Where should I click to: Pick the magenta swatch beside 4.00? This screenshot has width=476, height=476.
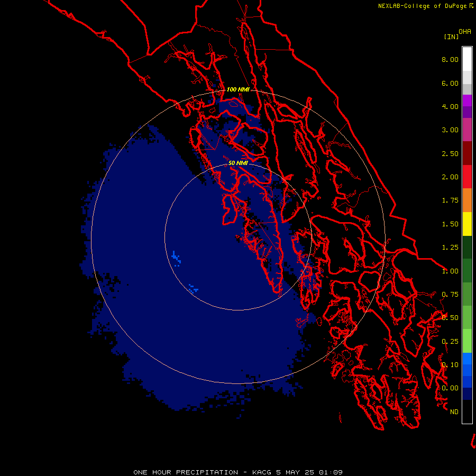467,100
